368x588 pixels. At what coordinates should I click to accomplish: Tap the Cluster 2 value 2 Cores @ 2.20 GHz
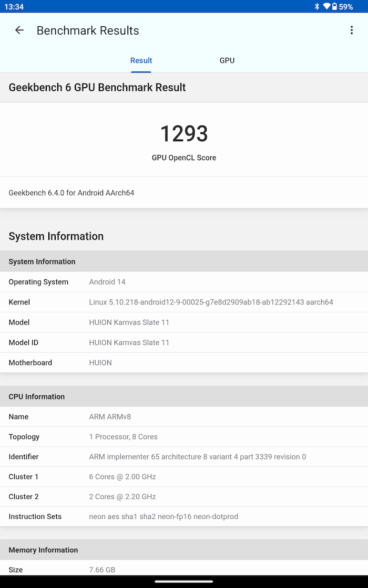(x=122, y=497)
